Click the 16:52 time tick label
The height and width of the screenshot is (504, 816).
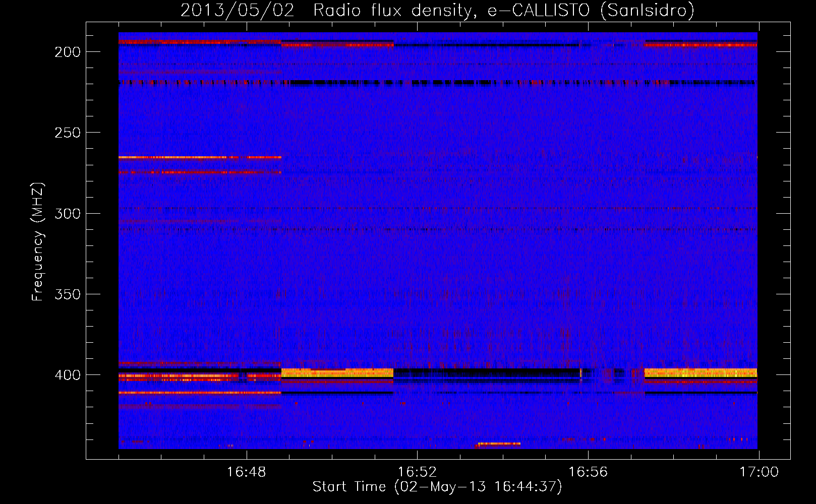pyautogui.click(x=417, y=472)
